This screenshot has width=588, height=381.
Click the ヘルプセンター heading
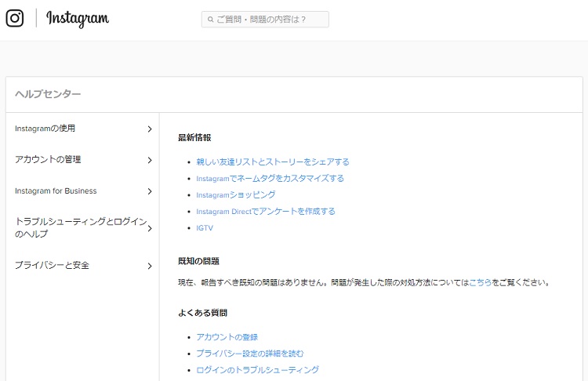pos(48,94)
